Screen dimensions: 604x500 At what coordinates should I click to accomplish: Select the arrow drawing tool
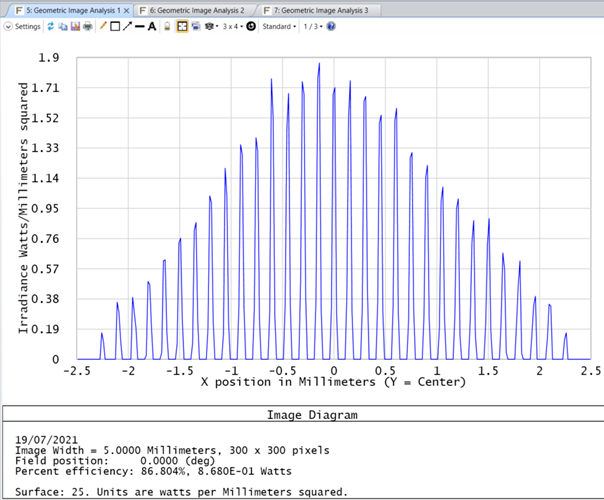[x=127, y=27]
